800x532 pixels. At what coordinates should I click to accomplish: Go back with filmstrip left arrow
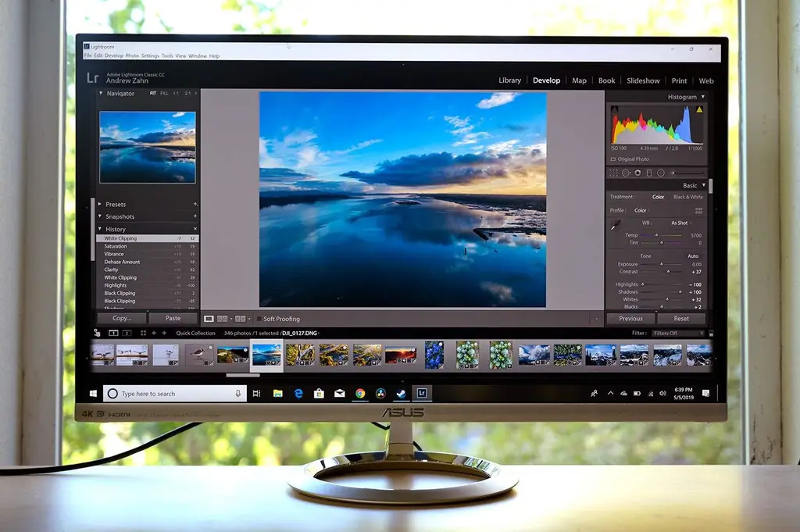tap(154, 333)
